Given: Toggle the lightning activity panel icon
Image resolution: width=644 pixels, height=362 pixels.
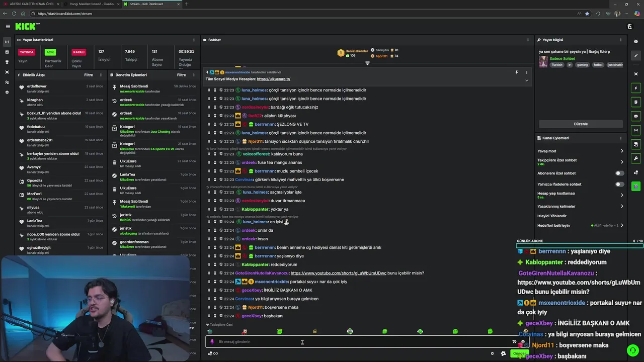Looking at the screenshot, I should [x=636, y=88].
